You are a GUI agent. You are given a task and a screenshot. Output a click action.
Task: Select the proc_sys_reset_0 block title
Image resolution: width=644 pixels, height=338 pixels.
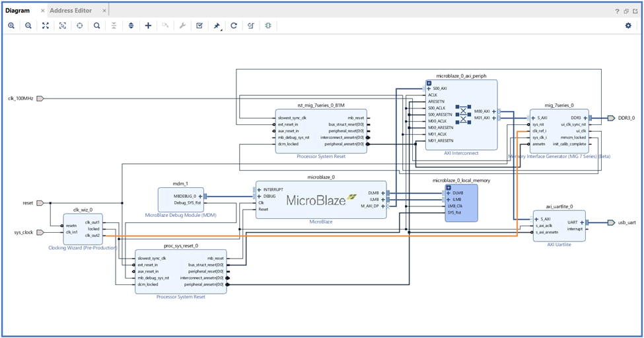pos(181,246)
